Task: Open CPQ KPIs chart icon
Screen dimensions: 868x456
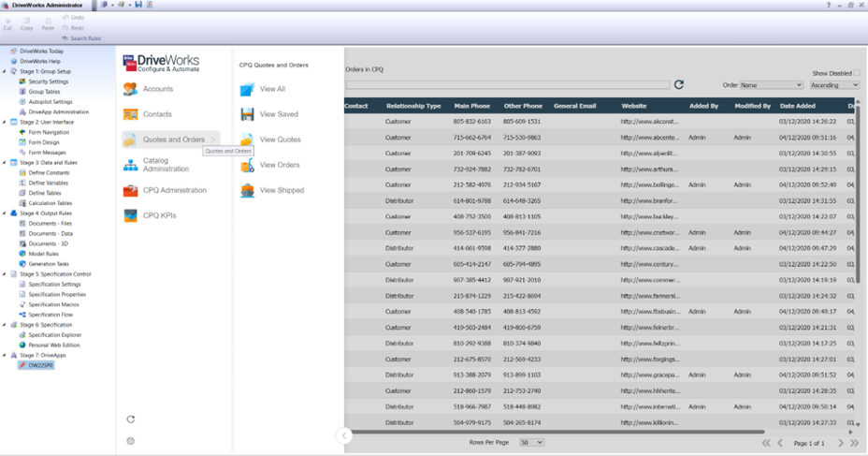Action: pyautogui.click(x=131, y=215)
